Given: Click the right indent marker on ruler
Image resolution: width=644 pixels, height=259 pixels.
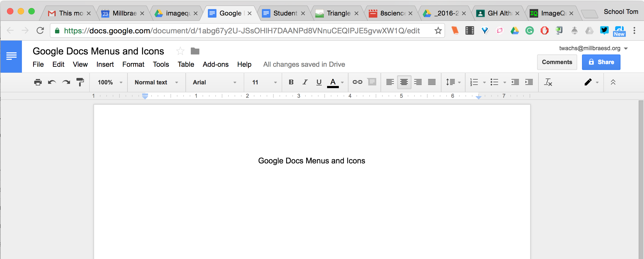Looking at the screenshot, I should click(479, 97).
